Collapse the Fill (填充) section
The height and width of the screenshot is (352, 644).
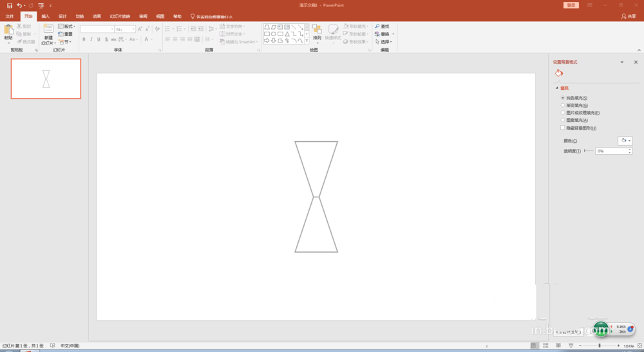pos(556,88)
